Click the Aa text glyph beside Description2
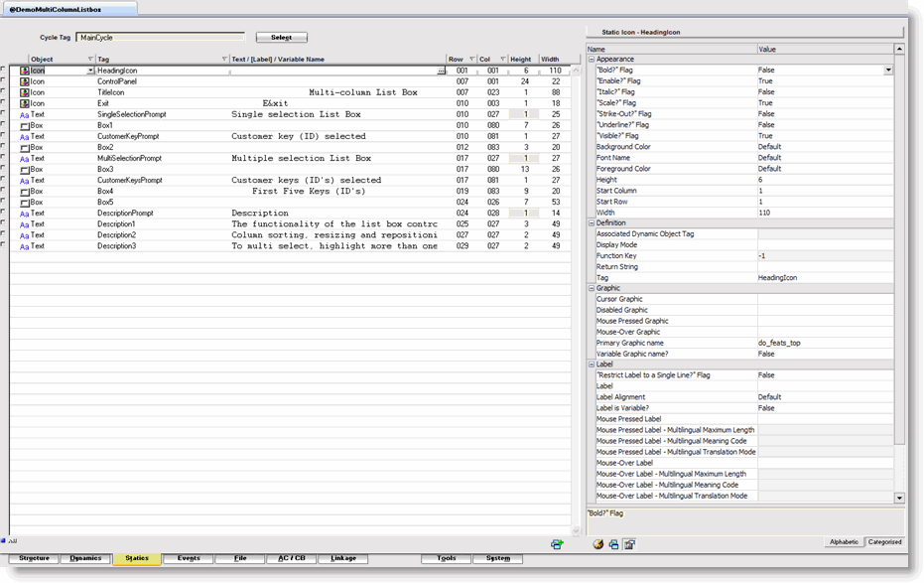The image size is (924, 583). click(x=24, y=235)
